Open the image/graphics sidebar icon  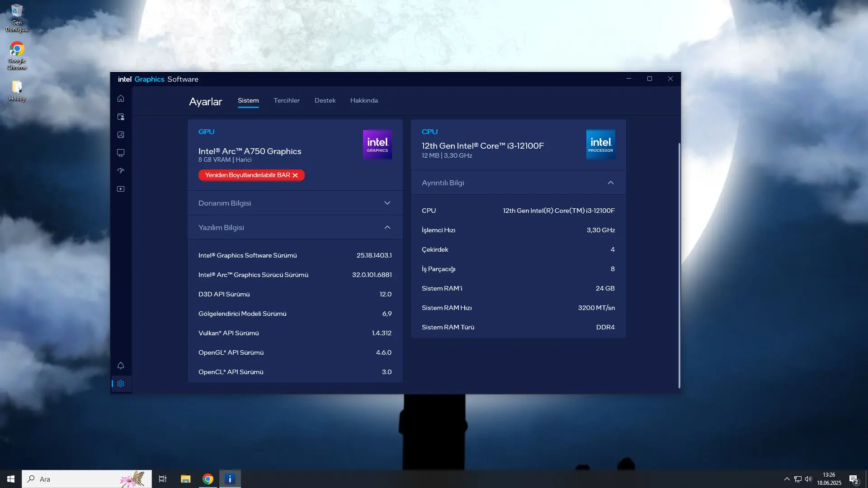pos(121,135)
